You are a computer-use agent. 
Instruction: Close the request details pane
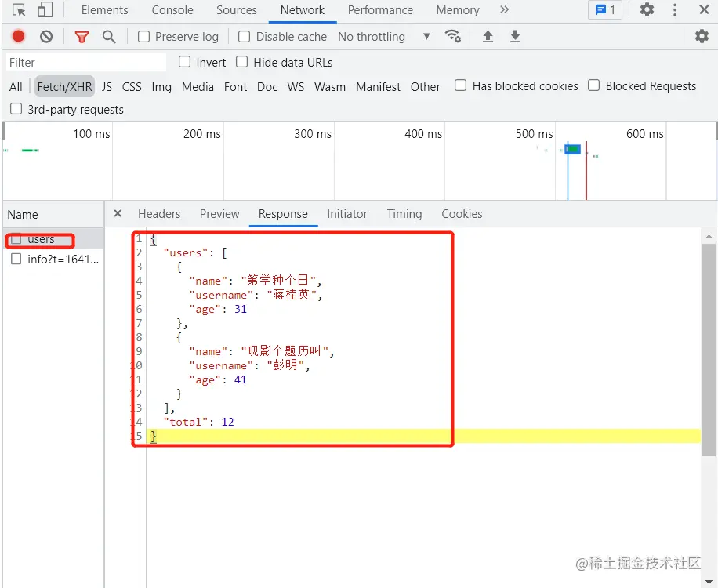118,213
